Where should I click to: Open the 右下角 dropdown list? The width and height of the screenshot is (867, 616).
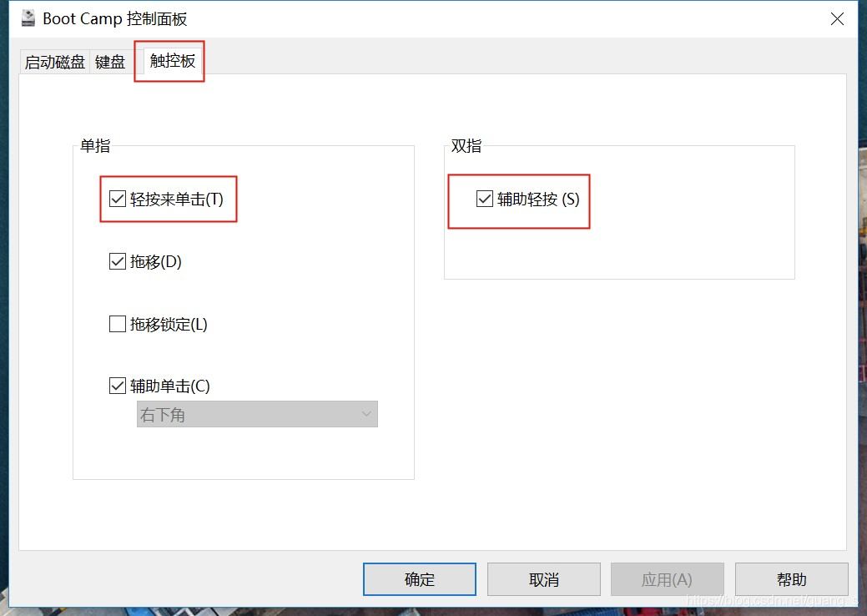pos(257,414)
